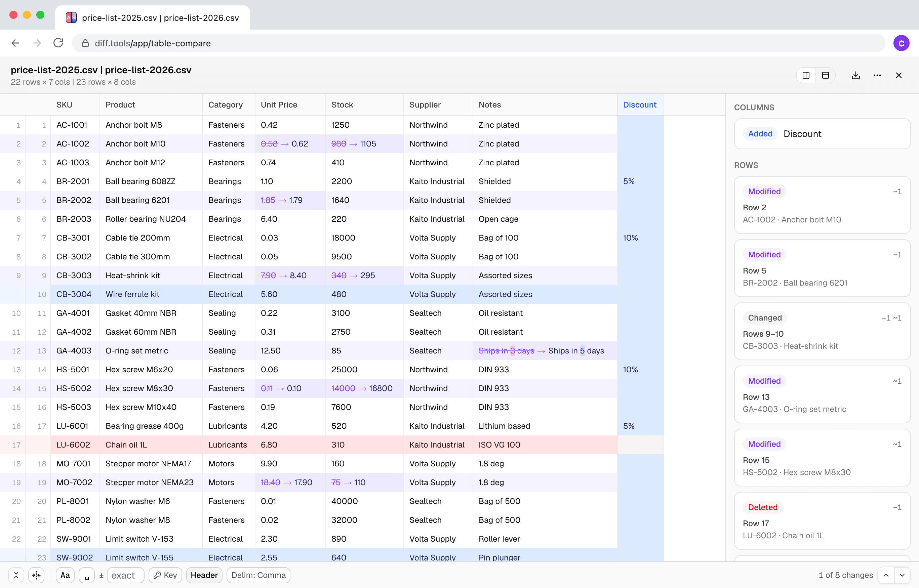This screenshot has width=919, height=588.
Task: Switch to unified stacked view layout
Action: click(826, 75)
